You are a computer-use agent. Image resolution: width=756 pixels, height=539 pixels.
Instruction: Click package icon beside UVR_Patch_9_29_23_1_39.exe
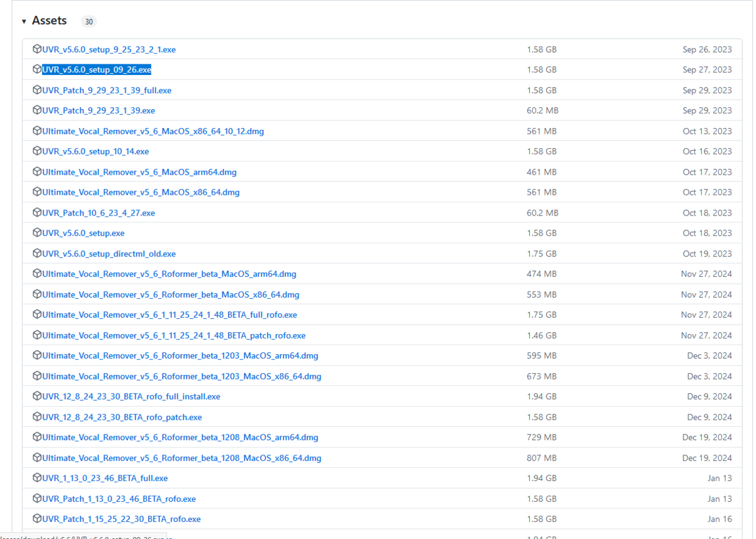[x=37, y=110]
